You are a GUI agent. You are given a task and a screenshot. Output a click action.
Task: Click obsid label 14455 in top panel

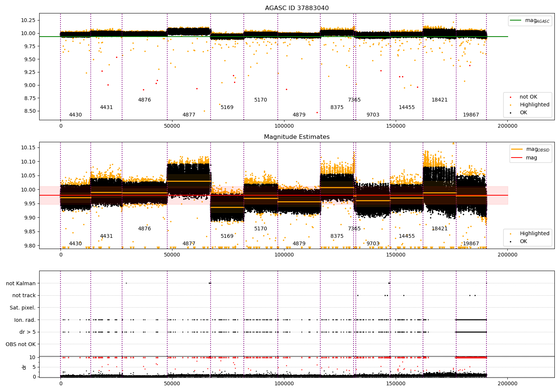(407, 108)
